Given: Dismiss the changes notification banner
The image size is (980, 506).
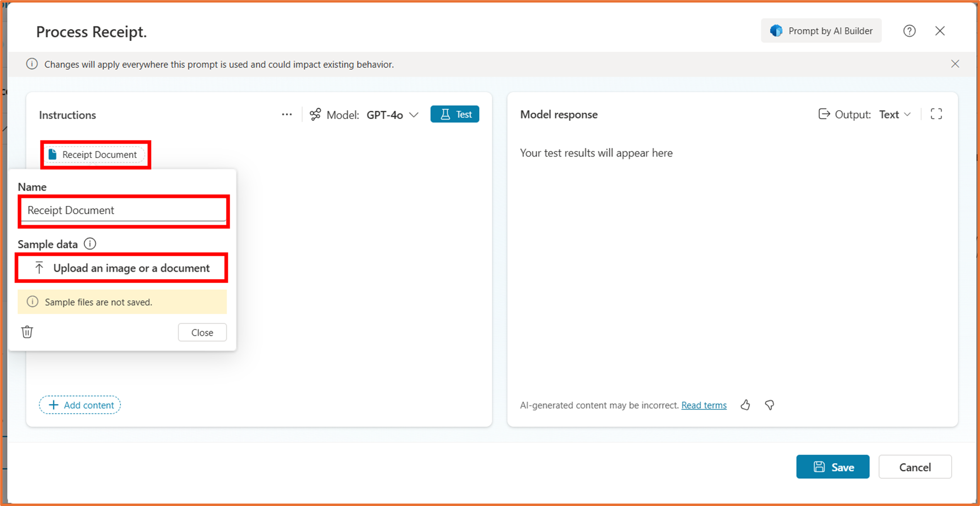Looking at the screenshot, I should pyautogui.click(x=955, y=64).
